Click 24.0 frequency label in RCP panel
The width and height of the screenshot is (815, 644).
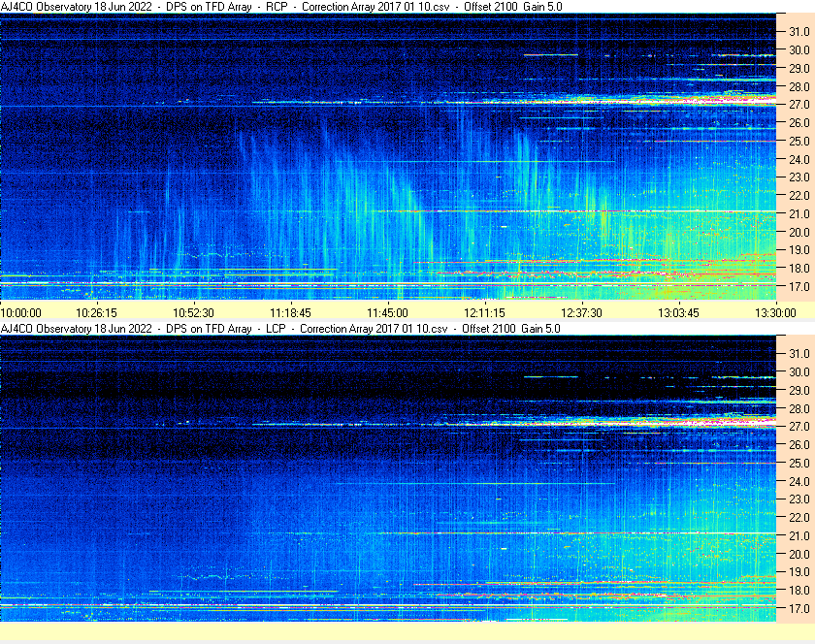tap(799, 159)
